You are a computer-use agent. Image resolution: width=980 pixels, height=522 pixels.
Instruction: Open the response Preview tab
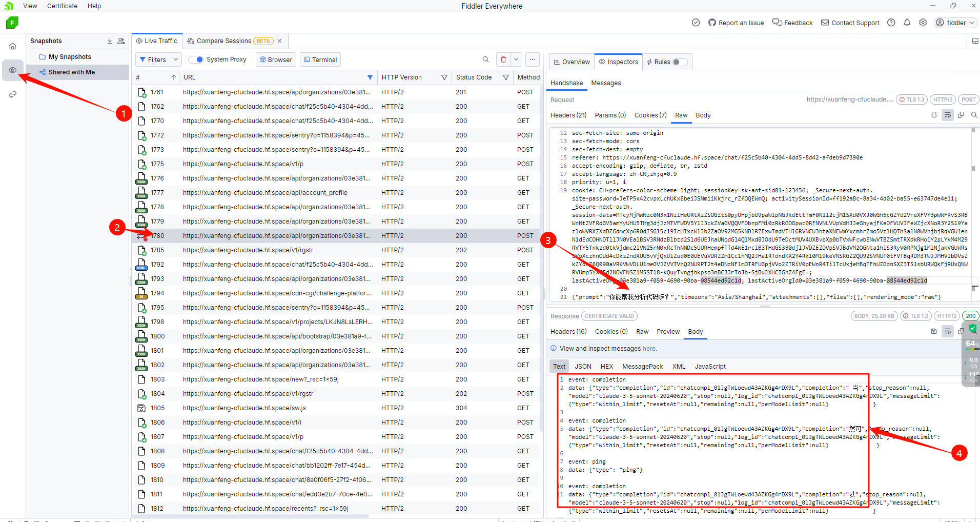[x=668, y=332]
